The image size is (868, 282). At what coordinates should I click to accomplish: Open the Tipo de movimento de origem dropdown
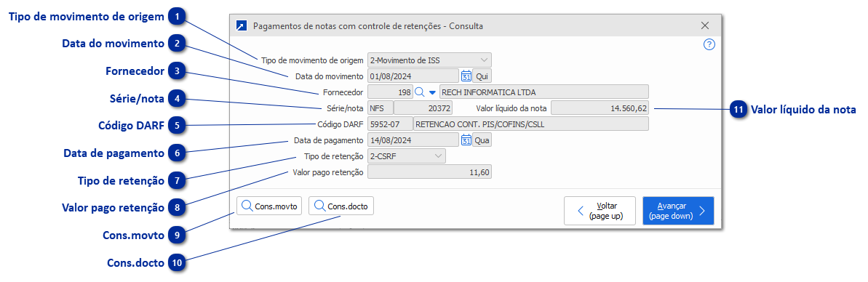click(429, 60)
